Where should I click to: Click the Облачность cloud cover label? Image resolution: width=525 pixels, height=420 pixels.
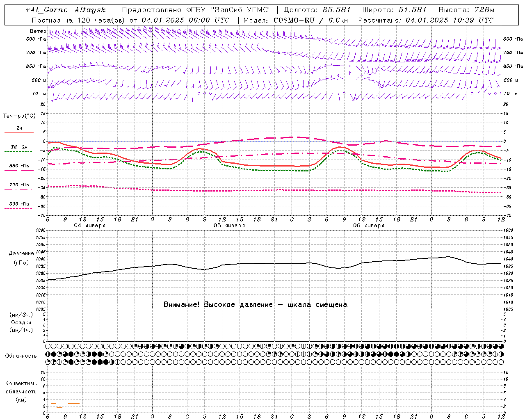pos(21,356)
